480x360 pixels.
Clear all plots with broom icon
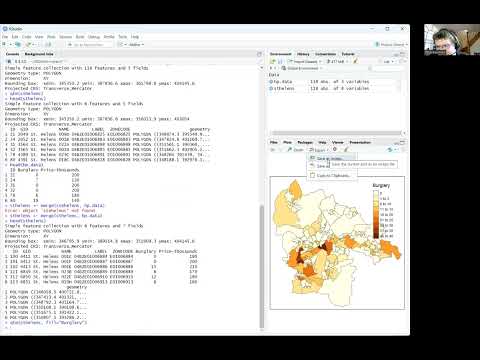tap(346, 150)
